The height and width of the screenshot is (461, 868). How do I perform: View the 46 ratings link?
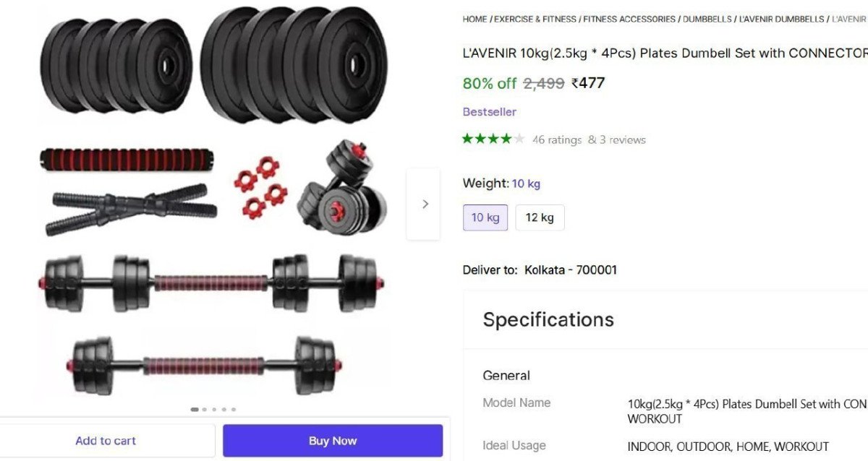(557, 139)
